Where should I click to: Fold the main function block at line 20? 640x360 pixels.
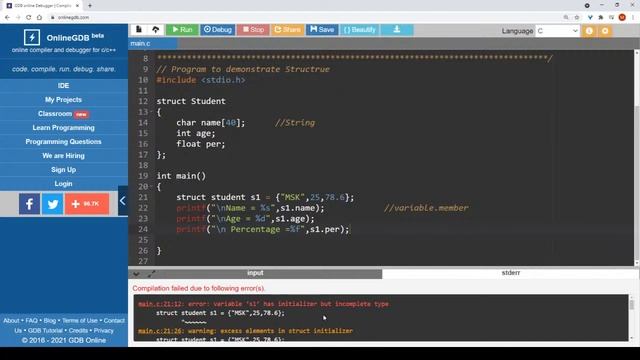[151, 187]
